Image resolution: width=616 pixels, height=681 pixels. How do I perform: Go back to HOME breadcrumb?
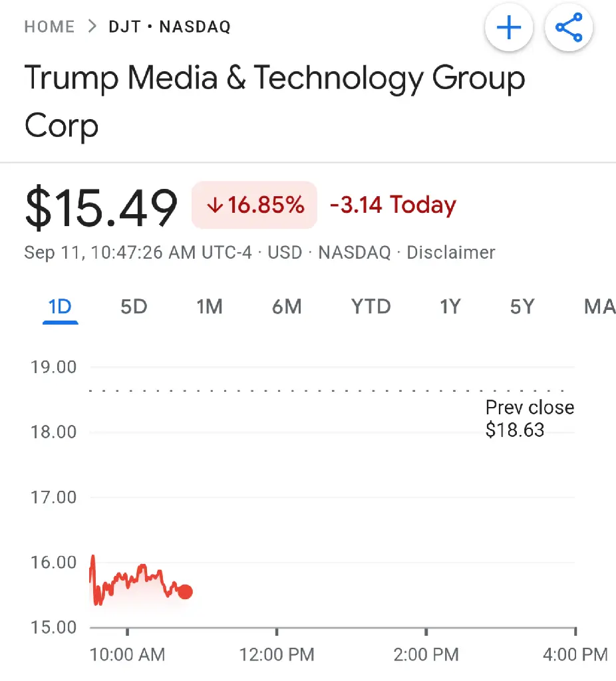49,27
